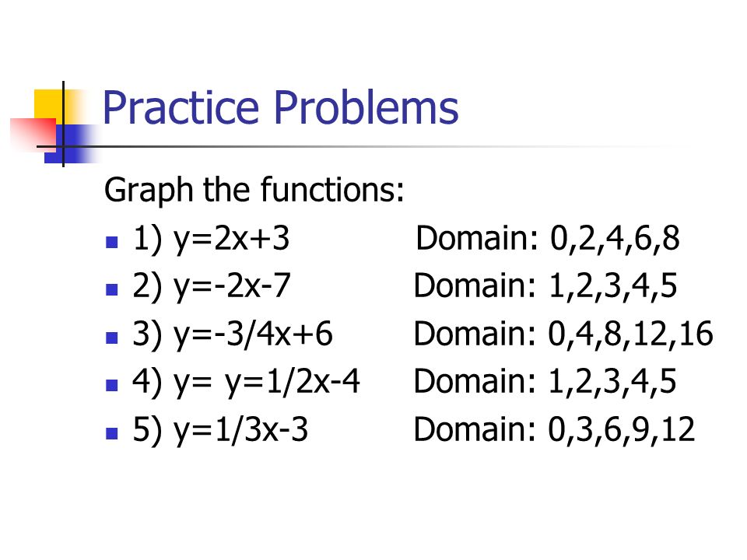Select the Graph the functions heading
The width and height of the screenshot is (747, 560).
click(254, 191)
